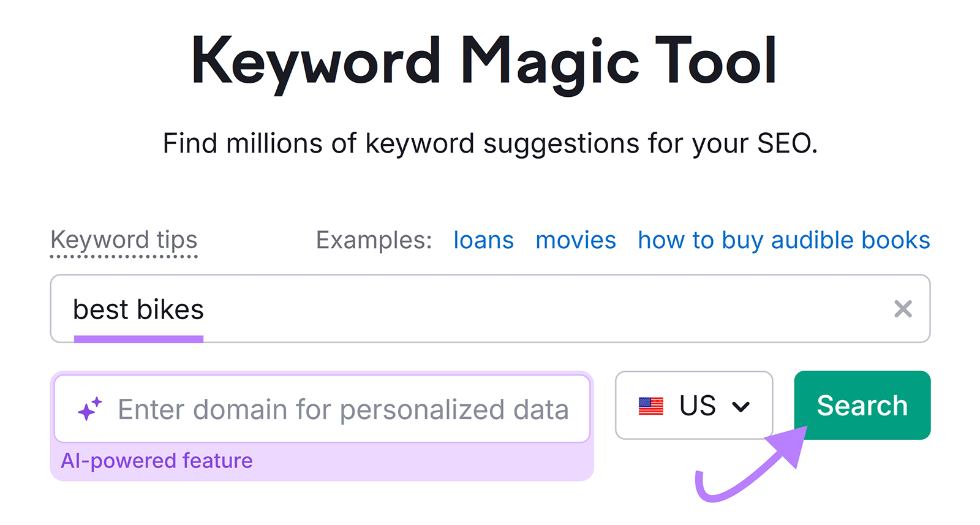Open the country dropdown to change region
The image size is (980, 525).
click(694, 406)
